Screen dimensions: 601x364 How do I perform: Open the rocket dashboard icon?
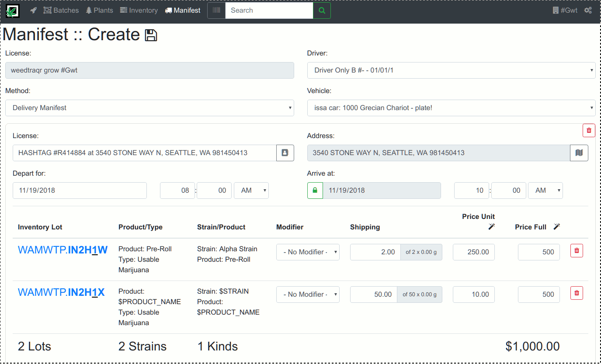(33, 10)
